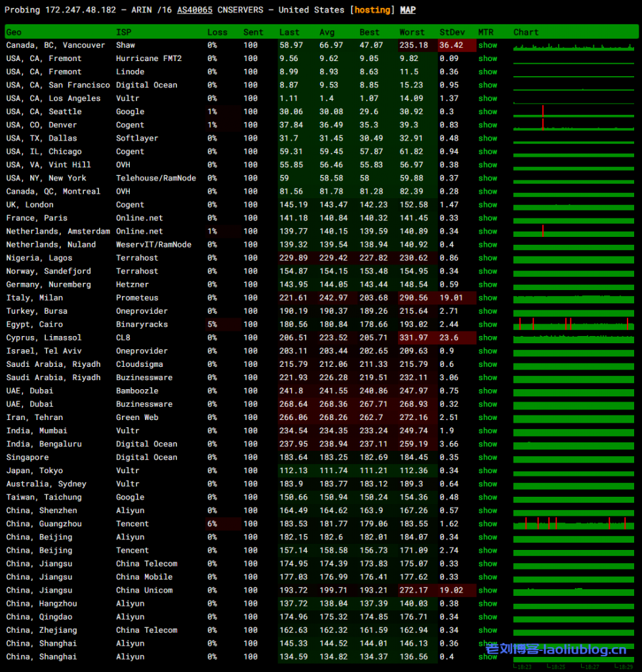Click the Geo column header
Viewport: 642px width, 672px height.
point(14,32)
